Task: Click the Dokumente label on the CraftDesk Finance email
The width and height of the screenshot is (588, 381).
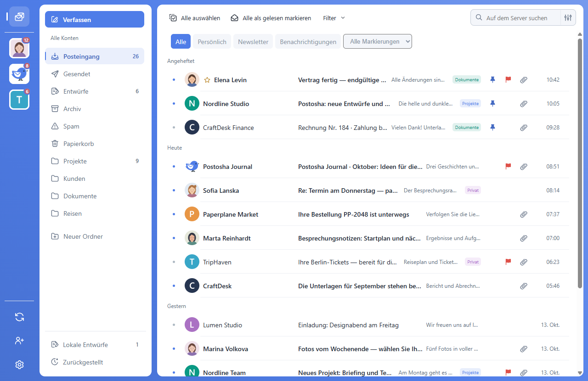Action: pyautogui.click(x=467, y=128)
